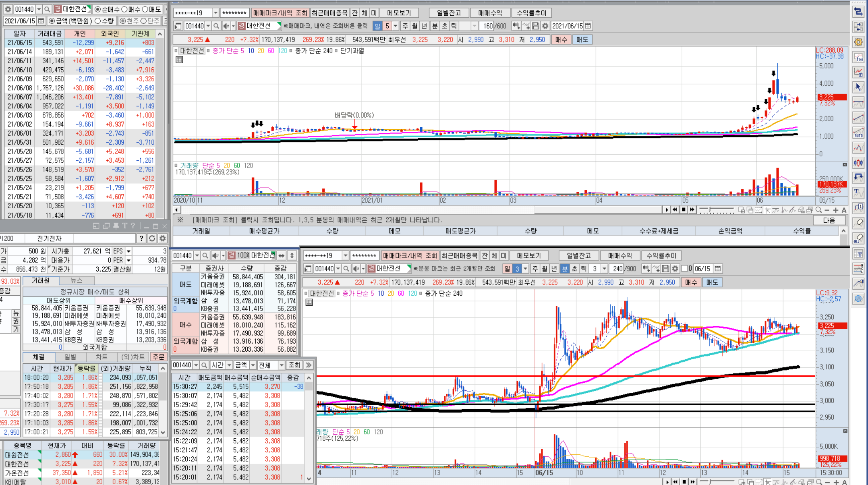The width and height of the screenshot is (868, 485).
Task: Click zoom magnifier icon under upper chart
Action: click(818, 210)
